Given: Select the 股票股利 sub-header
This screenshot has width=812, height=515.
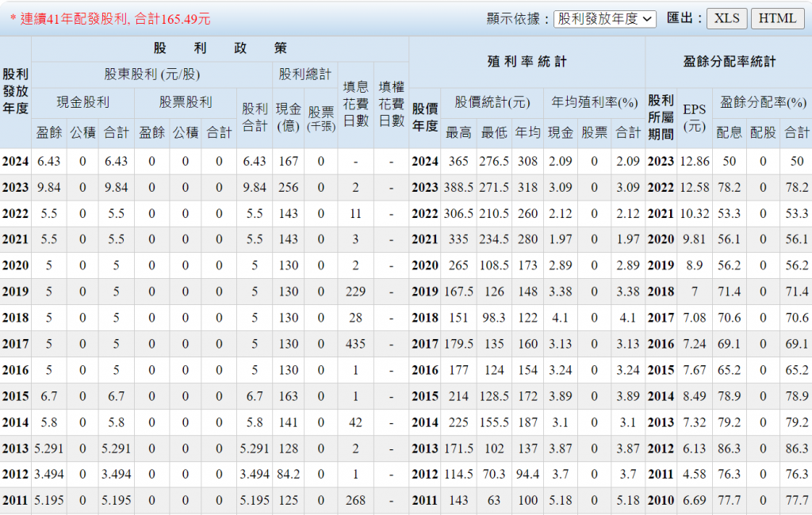Looking at the screenshot, I should [x=185, y=102].
